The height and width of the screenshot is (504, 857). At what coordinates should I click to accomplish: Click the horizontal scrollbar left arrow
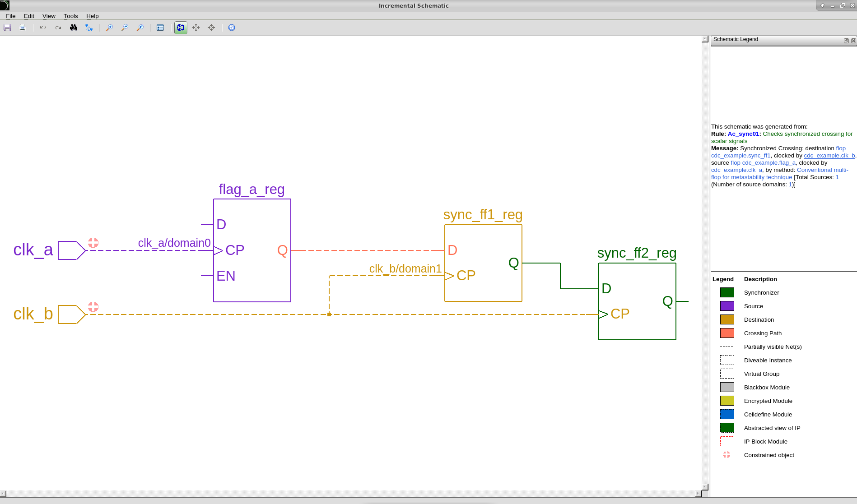tap(3, 494)
